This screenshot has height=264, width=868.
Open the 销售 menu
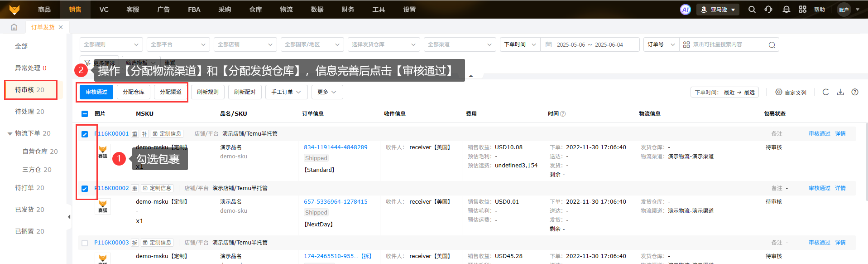click(75, 9)
